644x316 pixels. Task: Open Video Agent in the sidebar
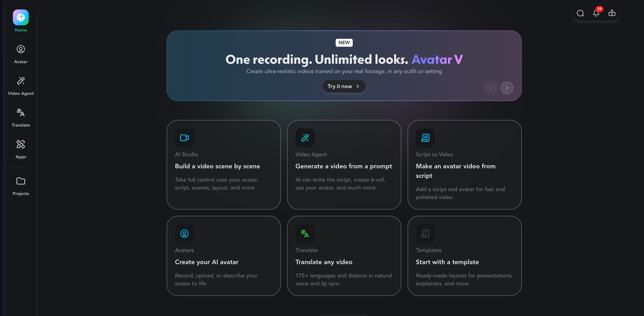coord(21,86)
